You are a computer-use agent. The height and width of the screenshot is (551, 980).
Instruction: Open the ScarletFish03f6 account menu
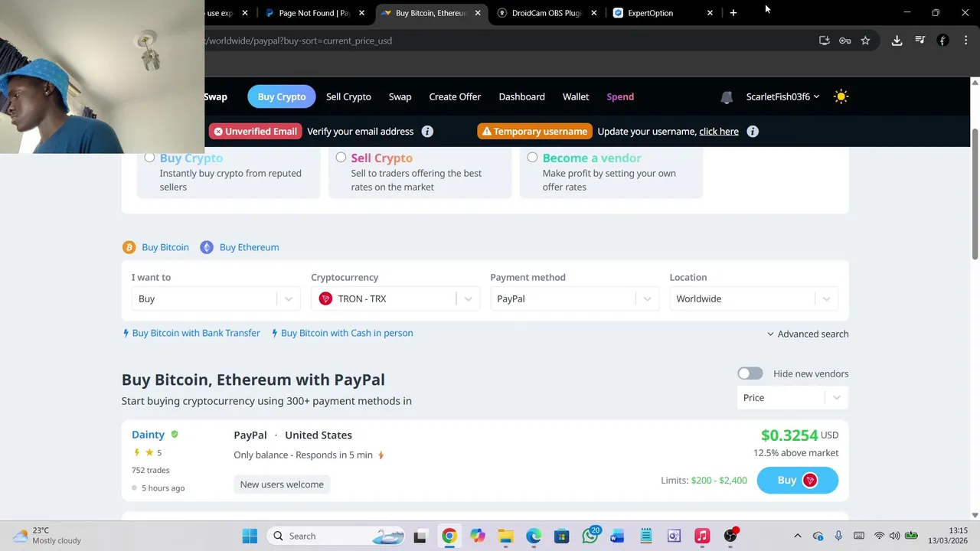click(782, 96)
